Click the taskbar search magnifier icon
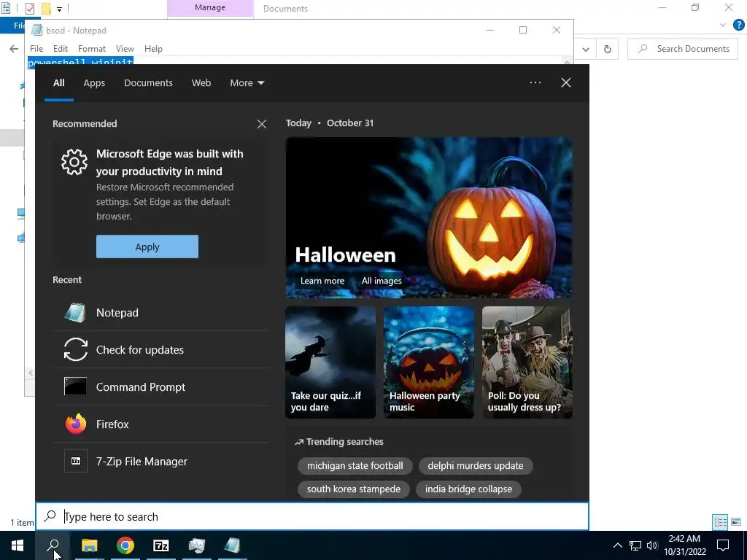Viewport: 747px width, 560px height. click(53, 545)
